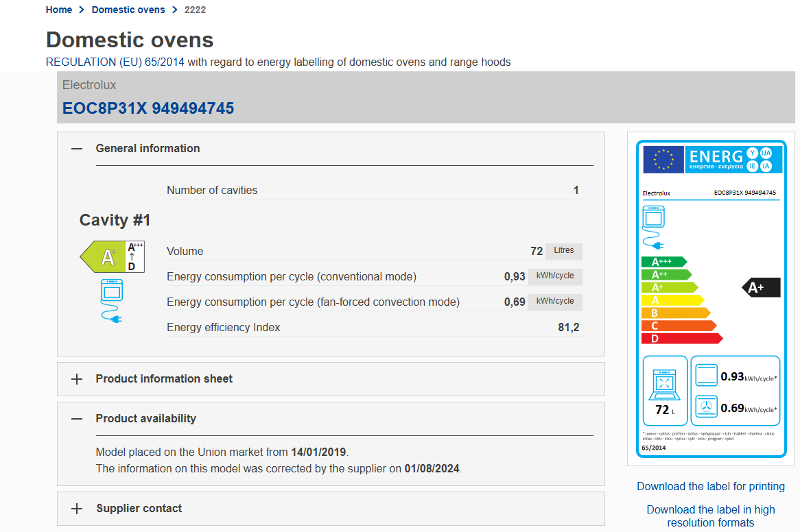
Task: Click the red D class bar on label
Action: tap(681, 339)
